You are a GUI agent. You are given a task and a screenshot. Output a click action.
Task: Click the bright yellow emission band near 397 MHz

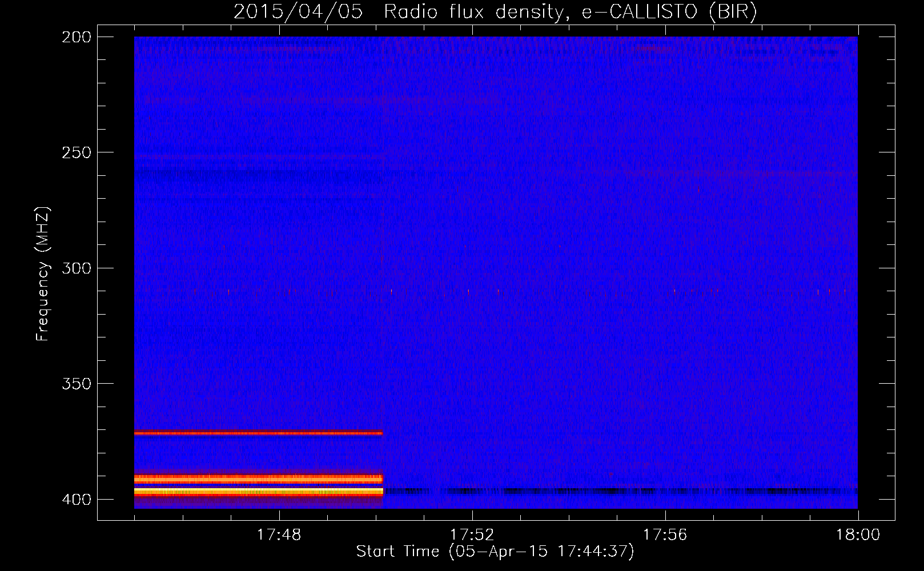click(x=258, y=491)
